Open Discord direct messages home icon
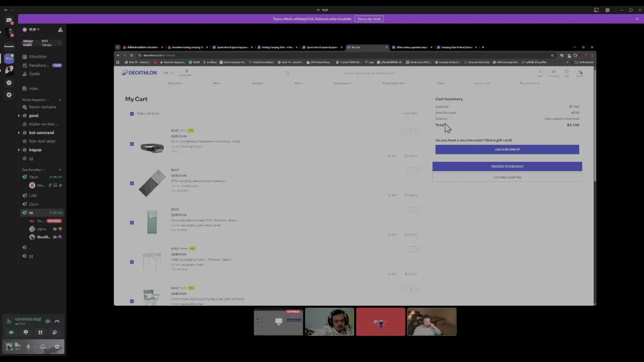This screenshot has width=644, height=362. coord(9,21)
